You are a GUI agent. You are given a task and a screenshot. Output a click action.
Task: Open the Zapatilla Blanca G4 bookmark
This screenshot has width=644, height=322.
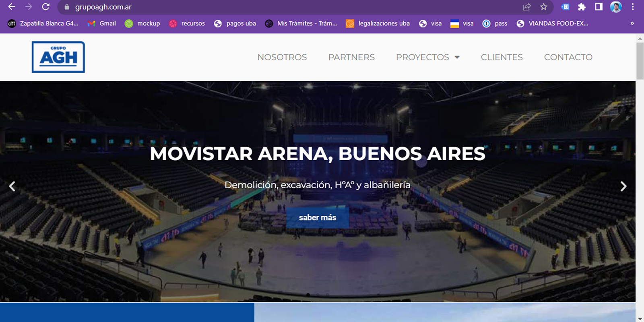coord(43,23)
